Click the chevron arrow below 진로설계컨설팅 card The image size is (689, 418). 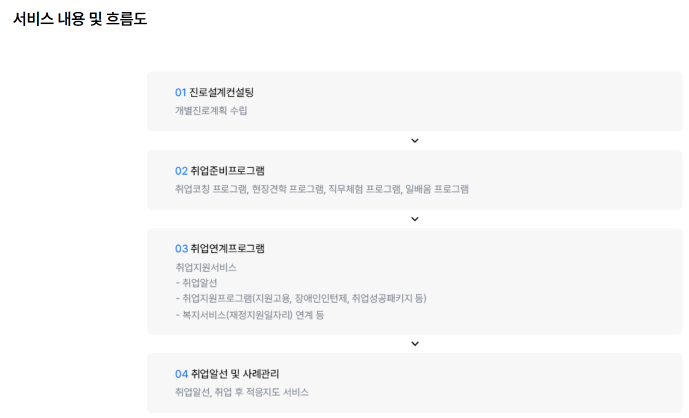(414, 141)
